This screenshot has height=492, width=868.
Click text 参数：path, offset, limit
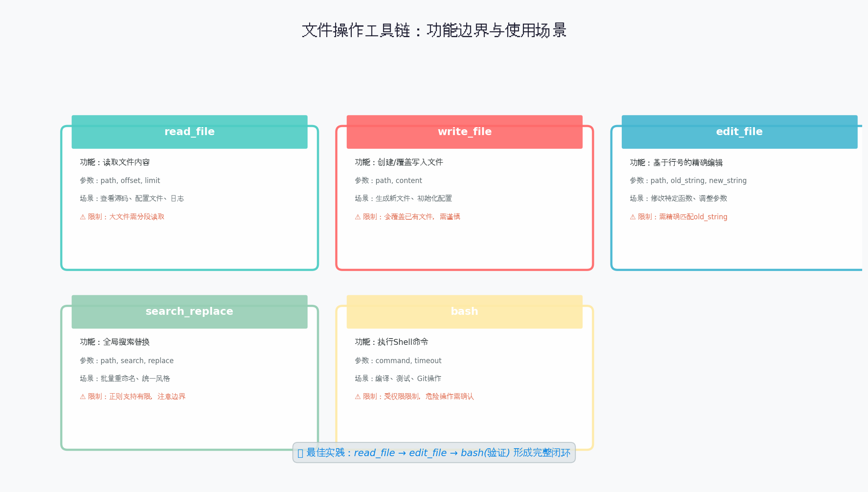(x=120, y=181)
